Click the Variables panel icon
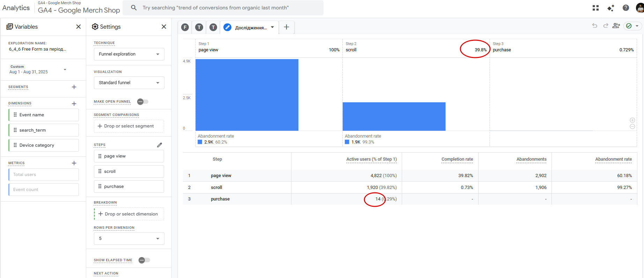 [x=10, y=27]
